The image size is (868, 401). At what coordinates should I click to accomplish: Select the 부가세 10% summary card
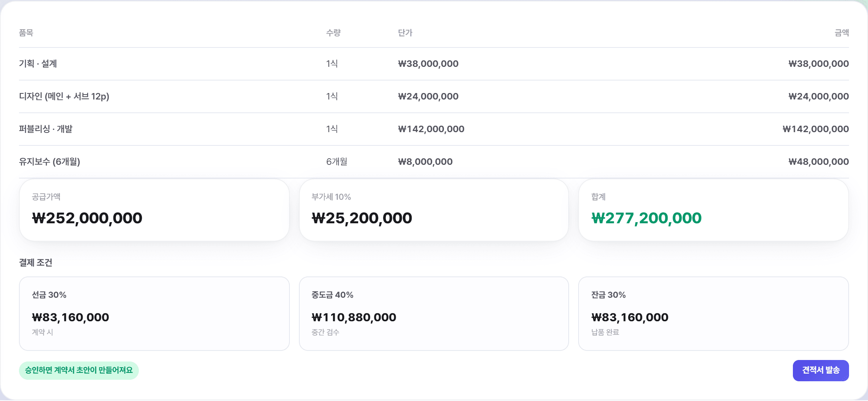pos(434,210)
